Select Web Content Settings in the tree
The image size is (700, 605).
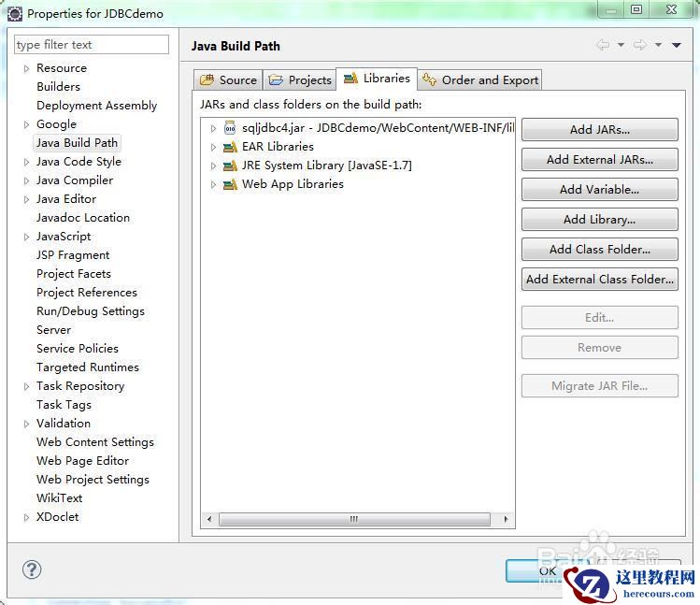tap(95, 442)
